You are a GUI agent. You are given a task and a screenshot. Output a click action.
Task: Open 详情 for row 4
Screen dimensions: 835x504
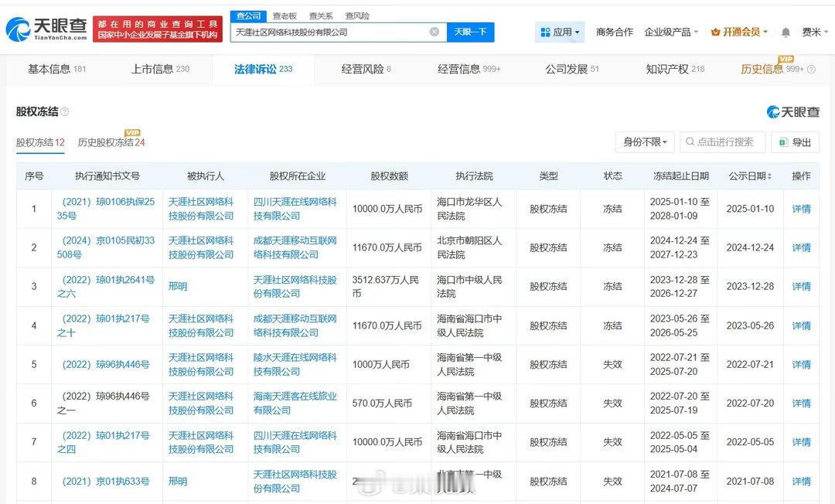tap(802, 325)
